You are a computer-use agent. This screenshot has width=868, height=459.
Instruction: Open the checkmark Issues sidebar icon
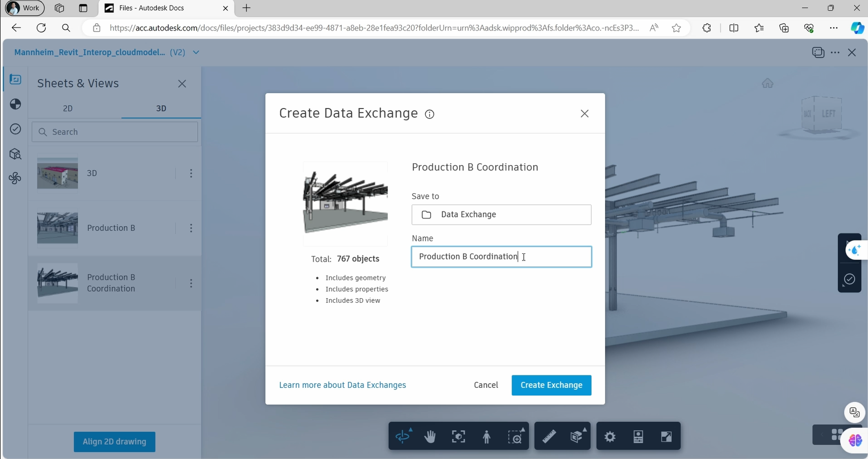[15, 129]
